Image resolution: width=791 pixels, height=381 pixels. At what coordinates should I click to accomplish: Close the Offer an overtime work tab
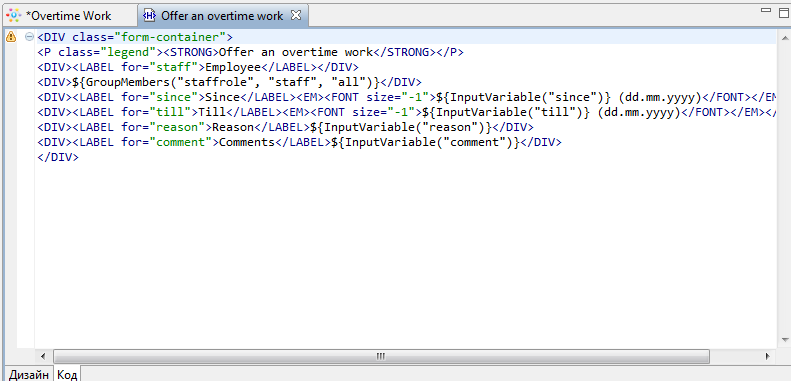coord(296,15)
